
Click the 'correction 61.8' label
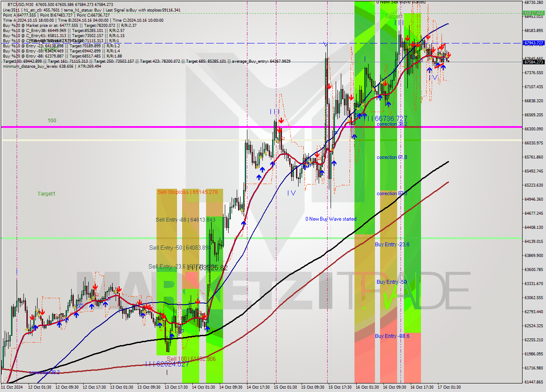point(392,157)
